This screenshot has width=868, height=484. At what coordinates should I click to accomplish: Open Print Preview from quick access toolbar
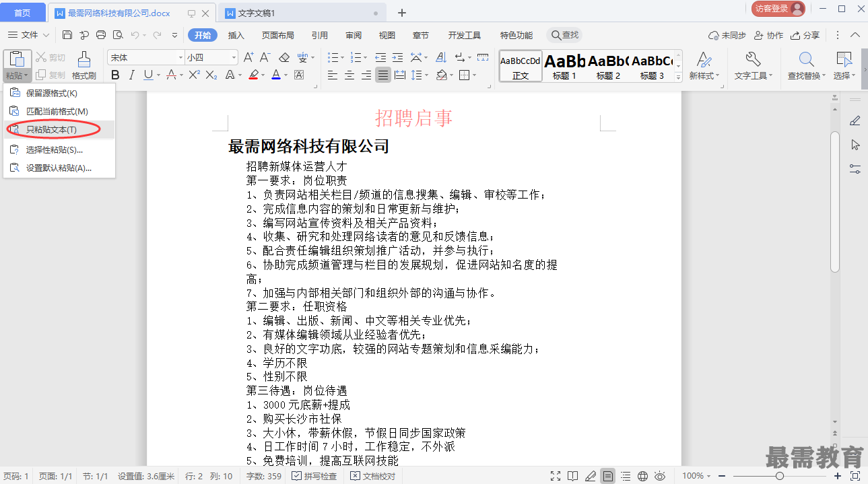118,35
